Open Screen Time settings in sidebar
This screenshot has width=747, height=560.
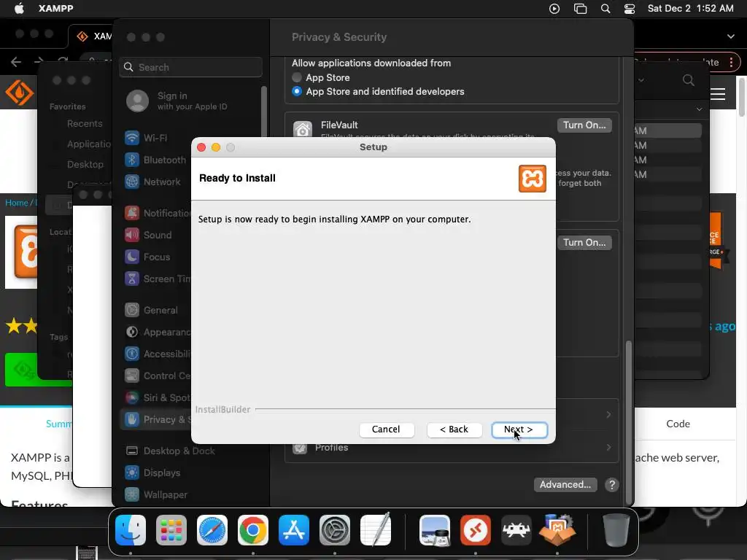[155, 279]
